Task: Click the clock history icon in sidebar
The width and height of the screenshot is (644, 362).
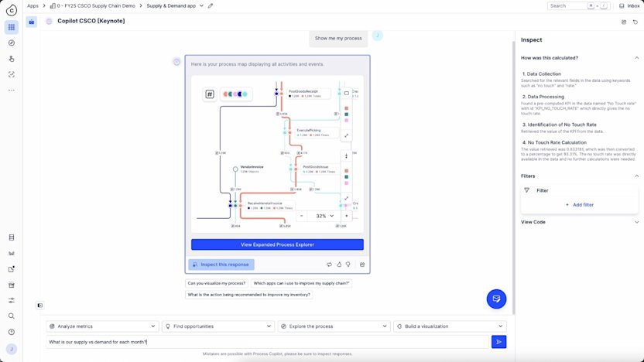Action: coord(12,332)
